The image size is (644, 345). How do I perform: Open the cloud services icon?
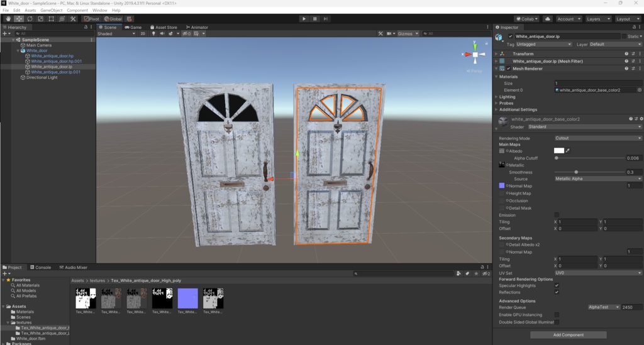point(548,19)
